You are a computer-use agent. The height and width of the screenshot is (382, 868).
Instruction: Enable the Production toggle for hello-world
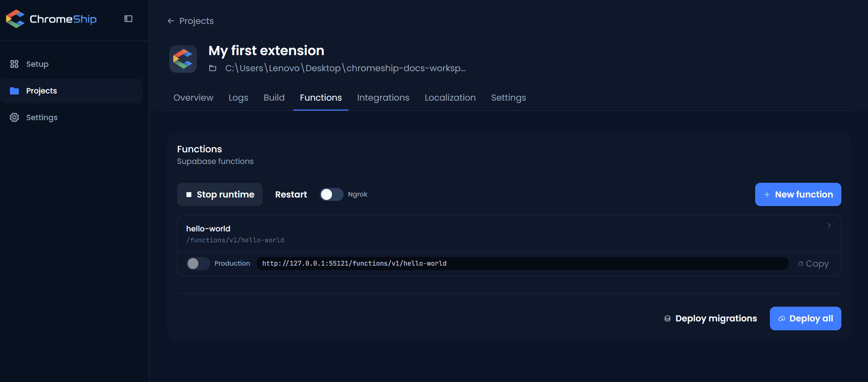[x=198, y=264]
